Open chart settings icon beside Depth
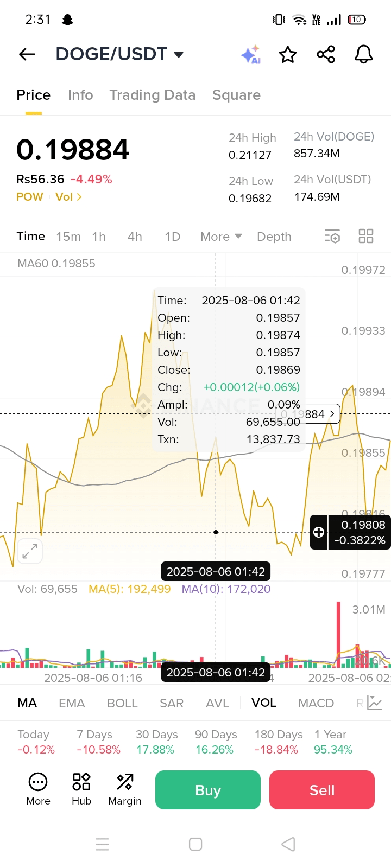Screen dimensions: 391x868 coord(332,237)
